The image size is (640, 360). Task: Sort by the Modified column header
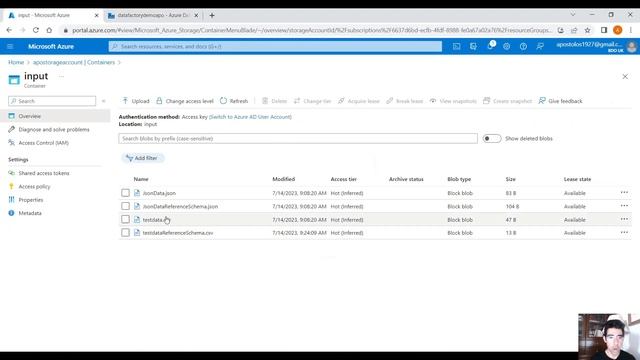pos(284,179)
